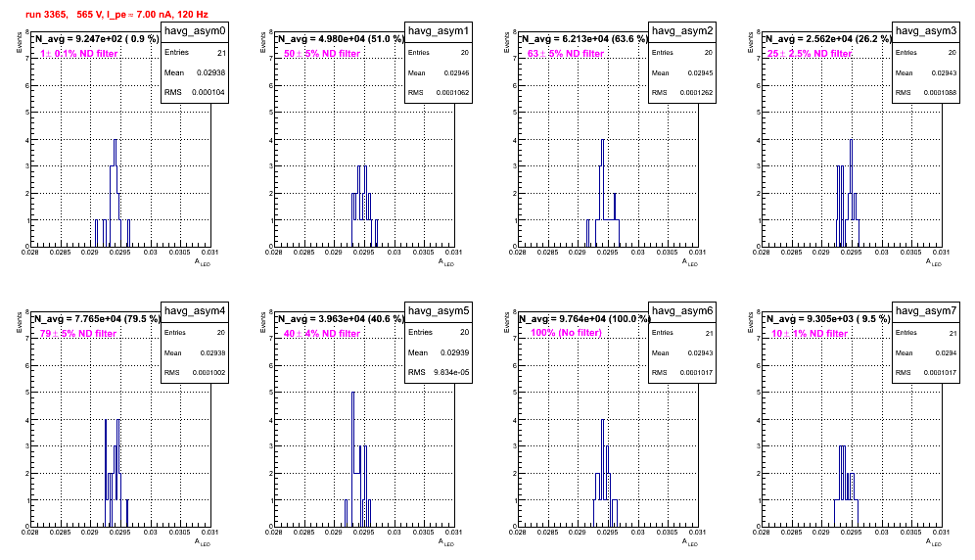Select the havg_asym4 stats box title

point(195,310)
